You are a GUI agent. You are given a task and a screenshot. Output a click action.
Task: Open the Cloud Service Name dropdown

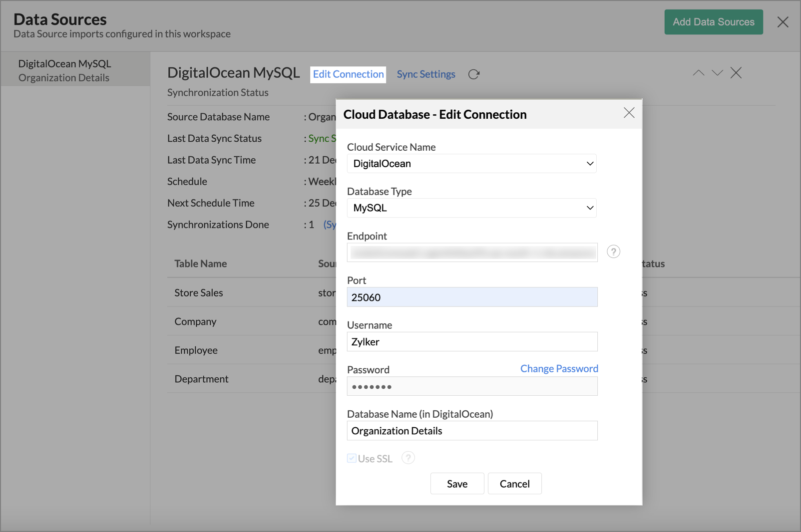[471, 164]
